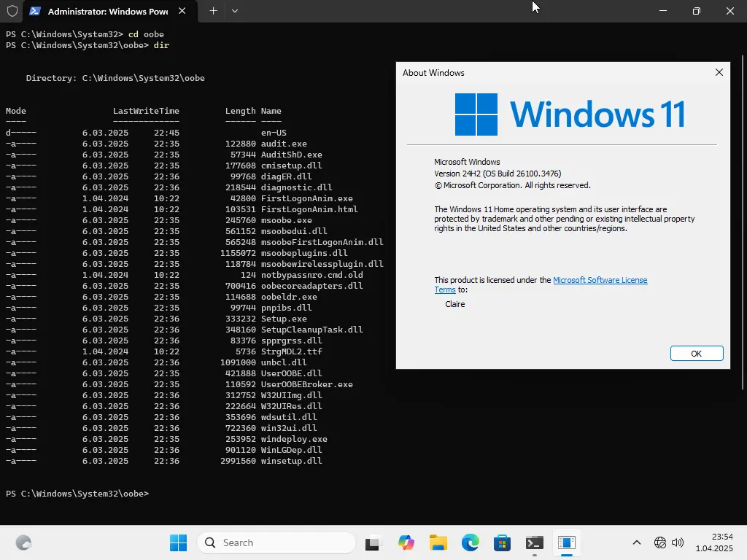Open the new tab profile dropdown
747x560 pixels.
pos(235,11)
